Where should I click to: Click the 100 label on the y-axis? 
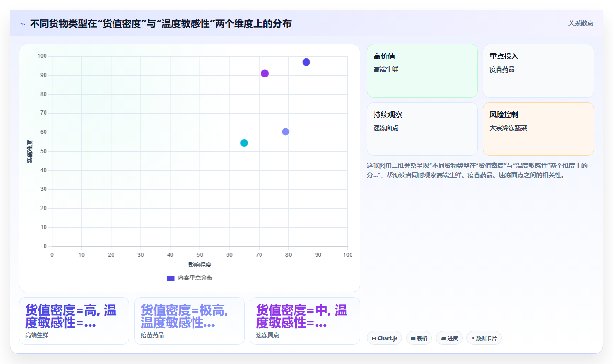(42, 56)
